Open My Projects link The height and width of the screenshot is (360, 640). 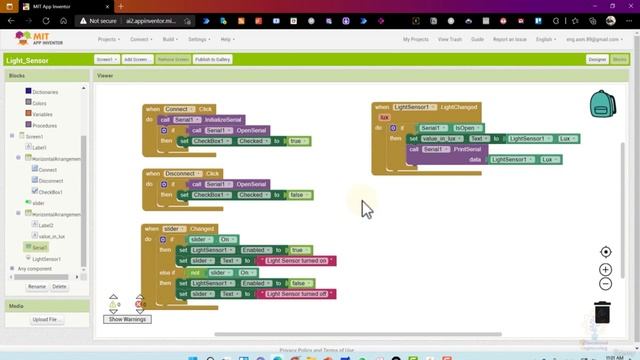point(416,39)
